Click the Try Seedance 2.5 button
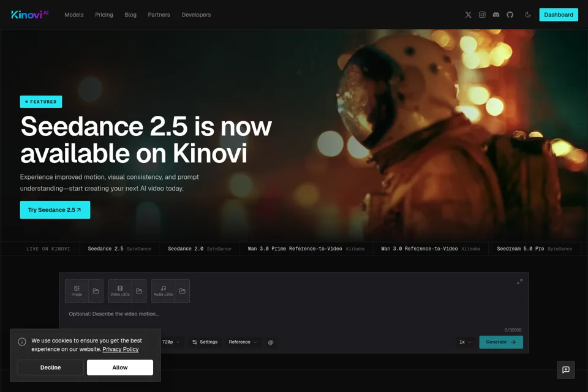The height and width of the screenshot is (392, 588). 55,209
